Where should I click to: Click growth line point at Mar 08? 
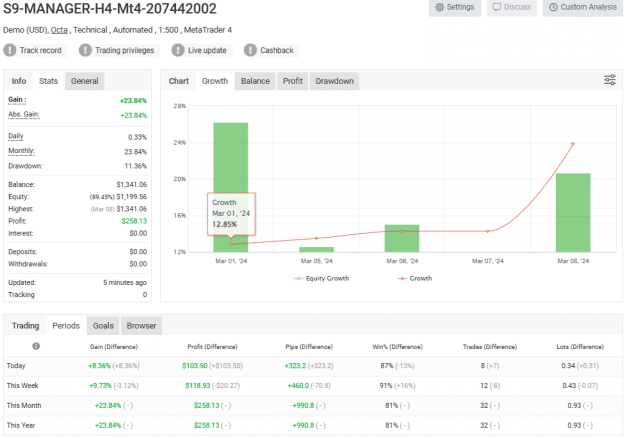click(x=573, y=144)
